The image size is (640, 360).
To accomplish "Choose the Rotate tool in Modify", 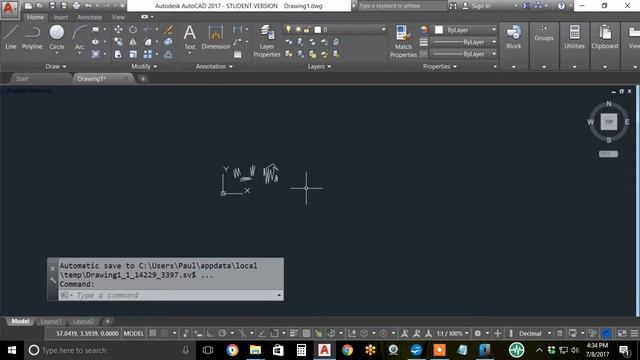I will click(x=133, y=29).
